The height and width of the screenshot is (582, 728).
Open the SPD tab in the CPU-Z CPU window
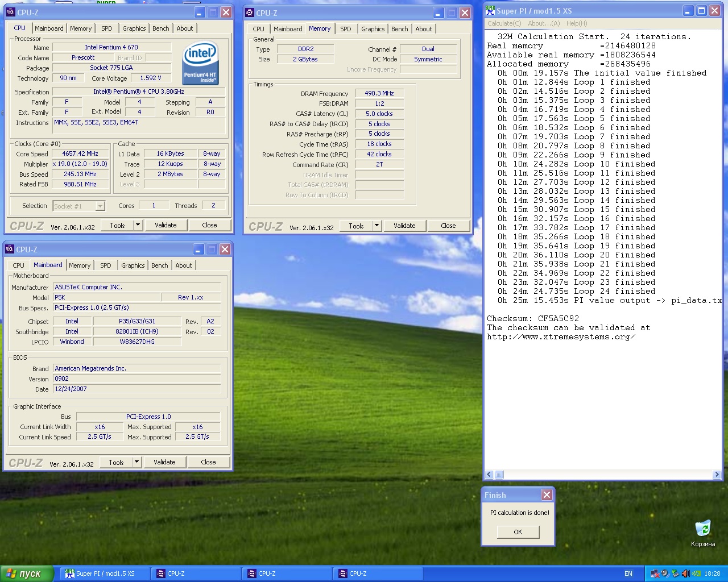click(x=107, y=28)
